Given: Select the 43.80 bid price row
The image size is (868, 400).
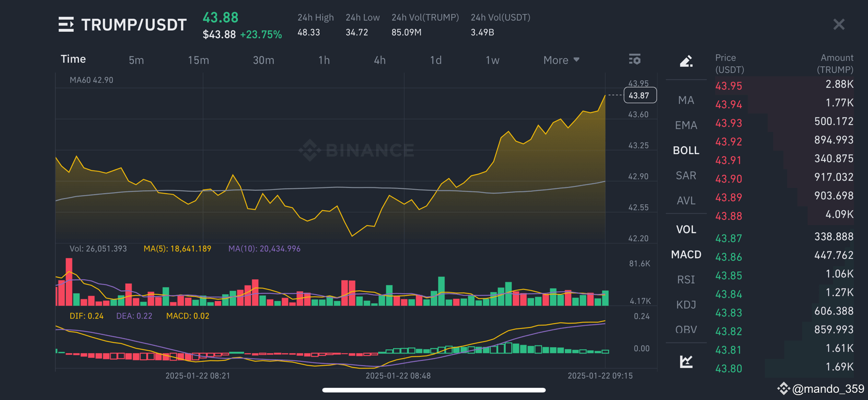Looking at the screenshot, I should 784,368.
